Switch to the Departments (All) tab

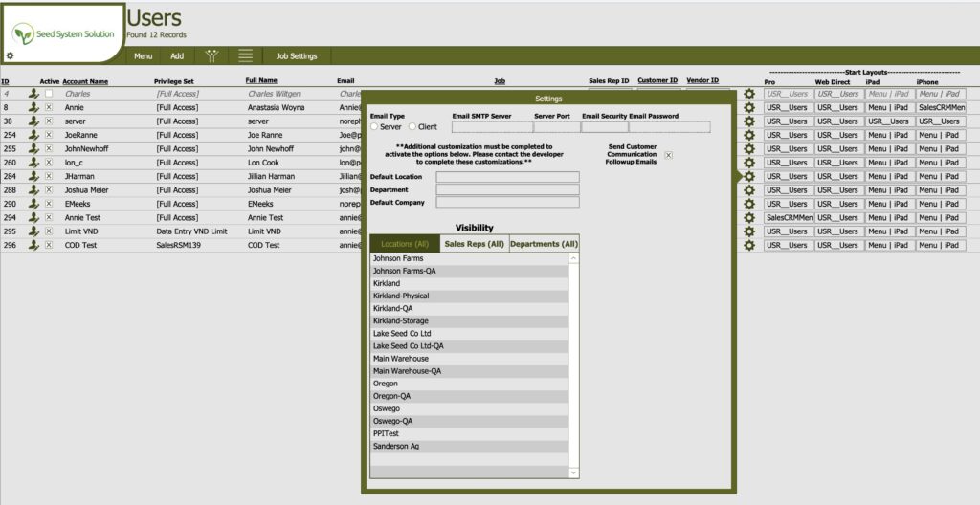(544, 244)
